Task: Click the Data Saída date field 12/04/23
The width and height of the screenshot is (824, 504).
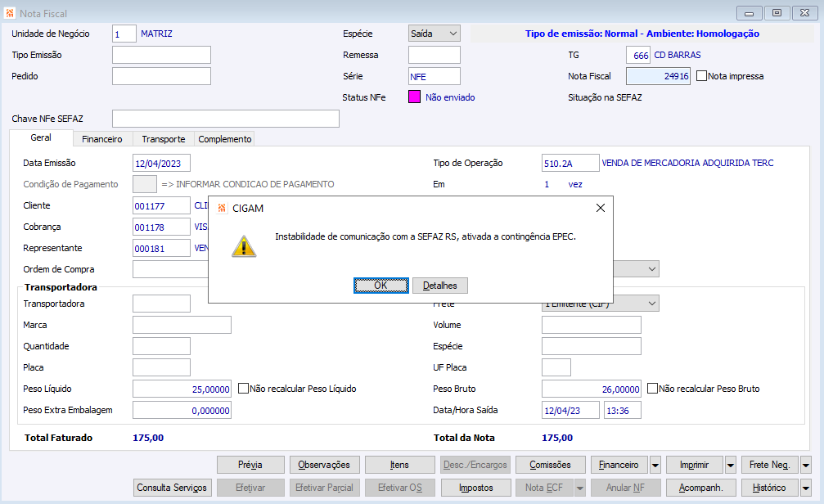Action: [570, 410]
